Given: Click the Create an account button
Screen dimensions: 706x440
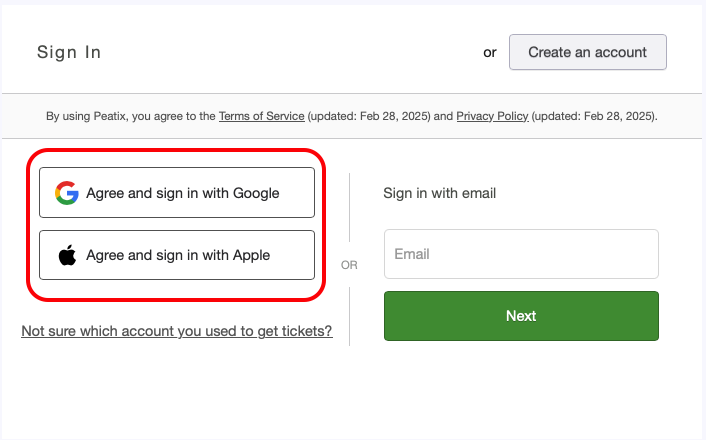Looking at the screenshot, I should [587, 52].
